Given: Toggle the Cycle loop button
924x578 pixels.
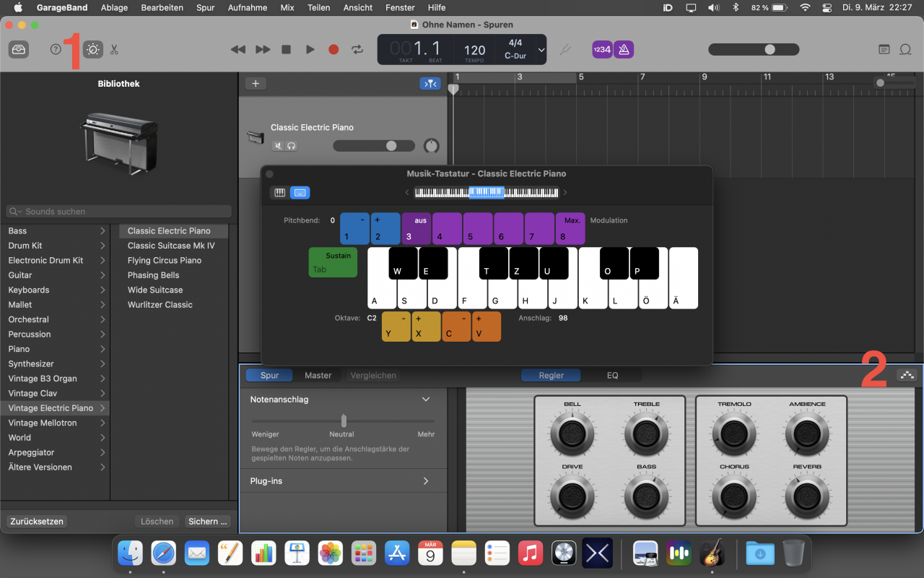Looking at the screenshot, I should [357, 50].
